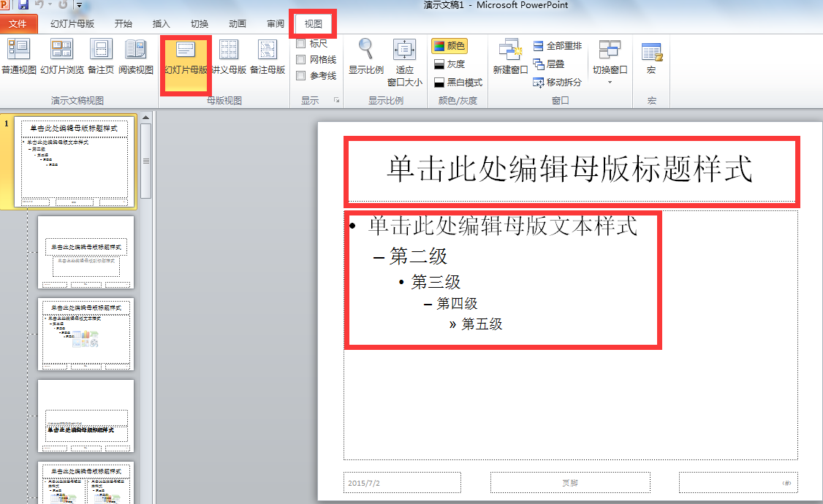
Task: Select the title slide layout thumbnail
Action: (86, 253)
